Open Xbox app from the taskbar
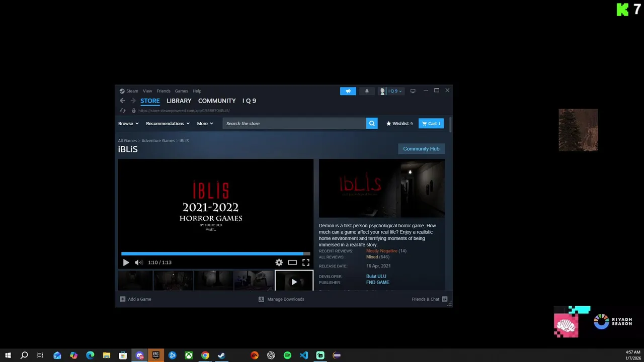This screenshot has width=644, height=362. click(x=189, y=355)
